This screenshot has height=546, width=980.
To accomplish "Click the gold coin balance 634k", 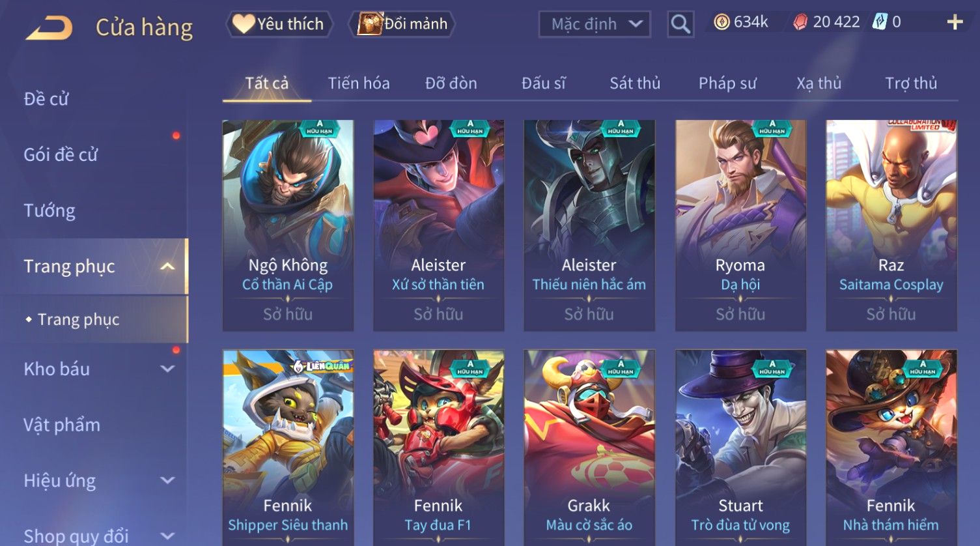I will point(741,22).
